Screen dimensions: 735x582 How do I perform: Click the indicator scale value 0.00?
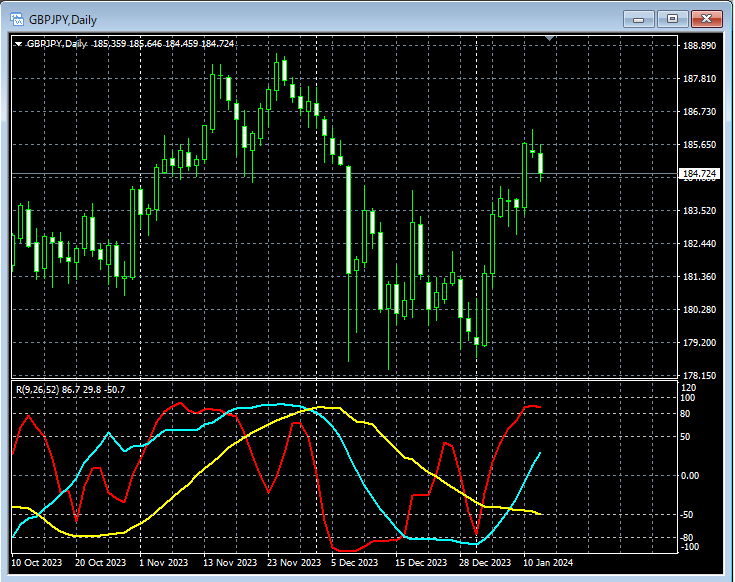tap(690, 476)
